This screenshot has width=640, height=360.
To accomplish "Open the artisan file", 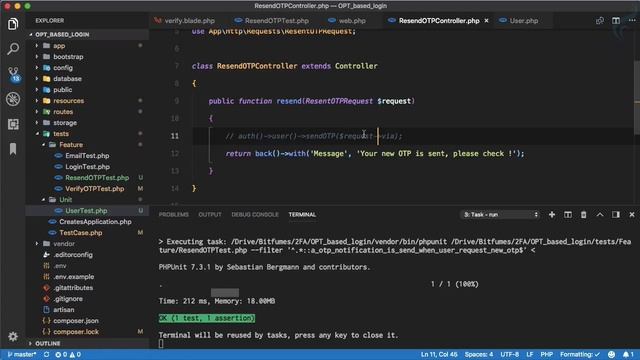I will [x=63, y=310].
